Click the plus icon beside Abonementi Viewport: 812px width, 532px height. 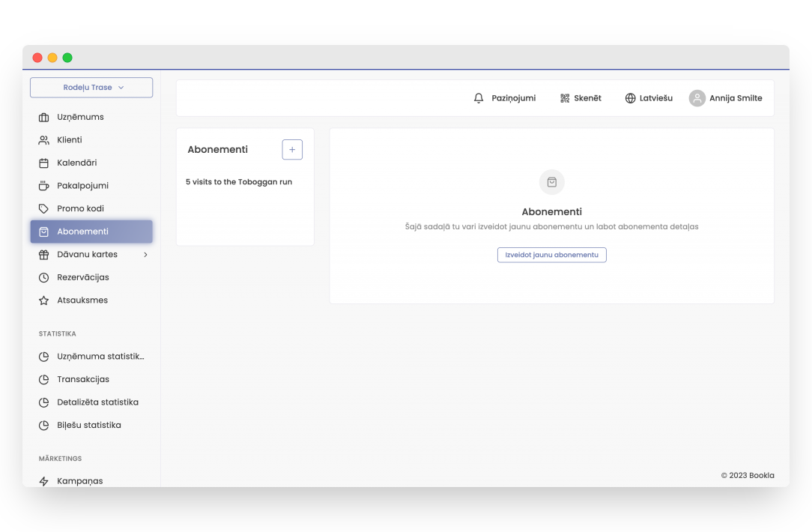pyautogui.click(x=292, y=150)
